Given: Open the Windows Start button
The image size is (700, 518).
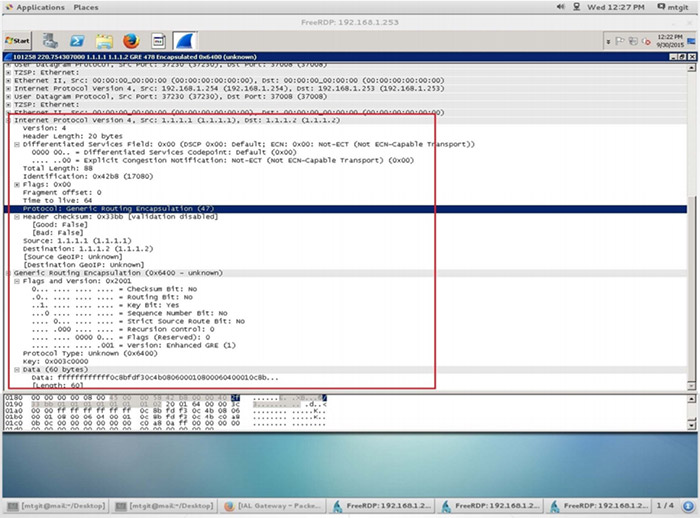Looking at the screenshot, I should (x=17, y=41).
